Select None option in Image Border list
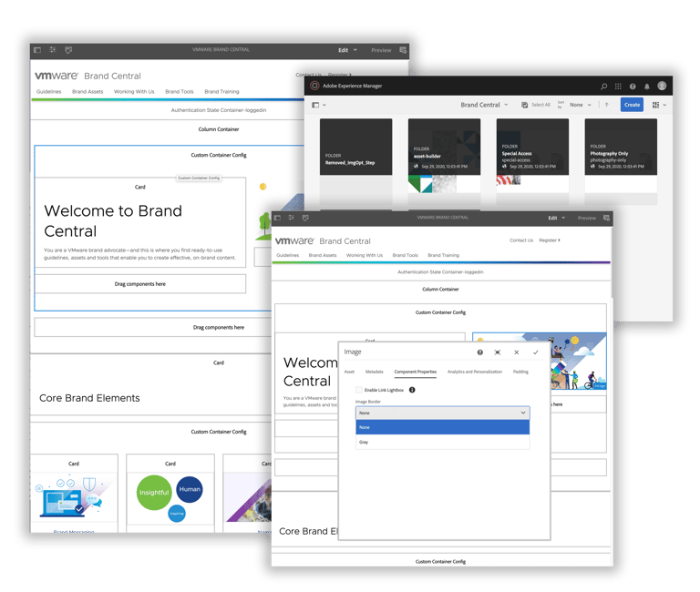Image resolution: width=700 pixels, height=592 pixels. click(442, 427)
